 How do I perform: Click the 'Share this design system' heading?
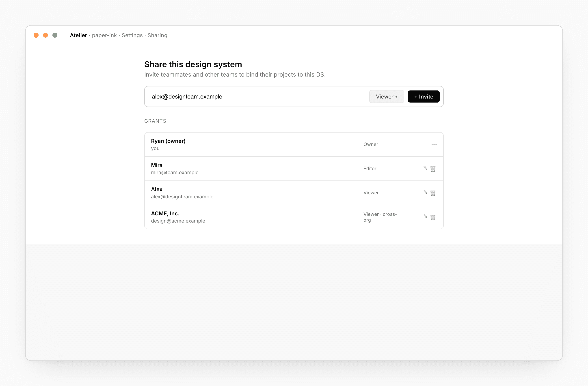pos(193,64)
